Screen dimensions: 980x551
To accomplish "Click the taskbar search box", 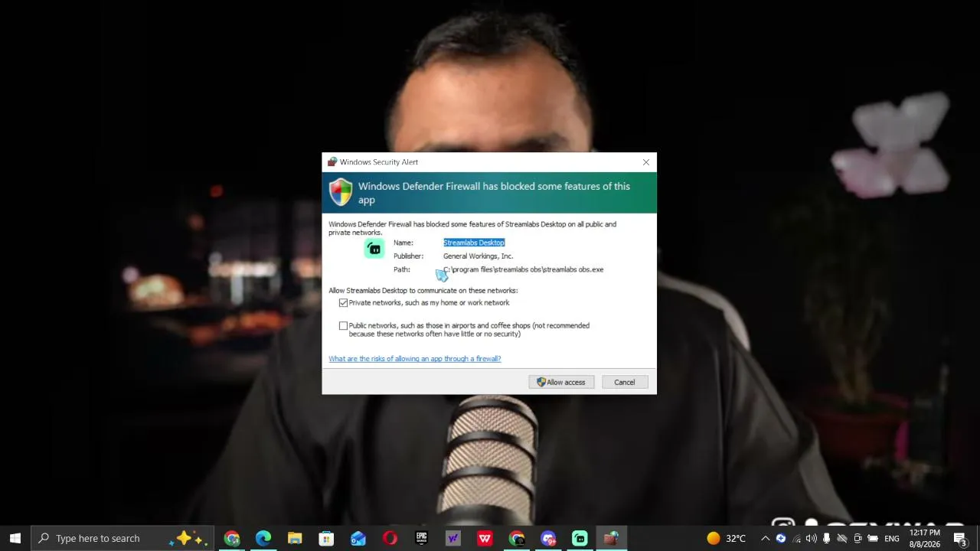I will tap(121, 538).
